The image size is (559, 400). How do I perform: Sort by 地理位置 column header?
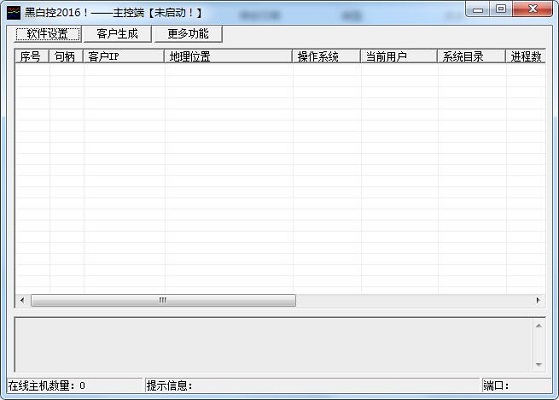pos(228,56)
